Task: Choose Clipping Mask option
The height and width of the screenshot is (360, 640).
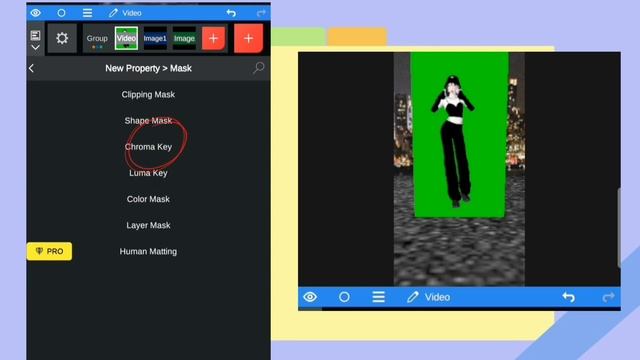Action: (x=148, y=94)
